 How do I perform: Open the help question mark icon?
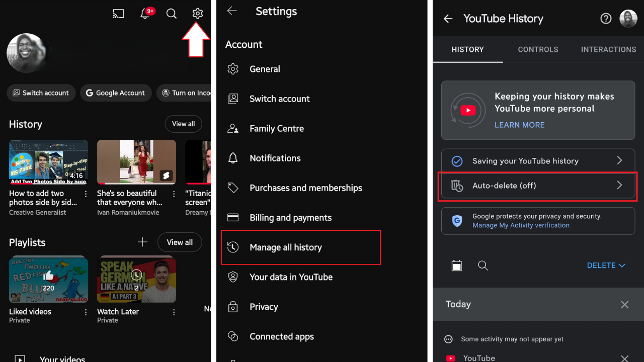(x=606, y=18)
